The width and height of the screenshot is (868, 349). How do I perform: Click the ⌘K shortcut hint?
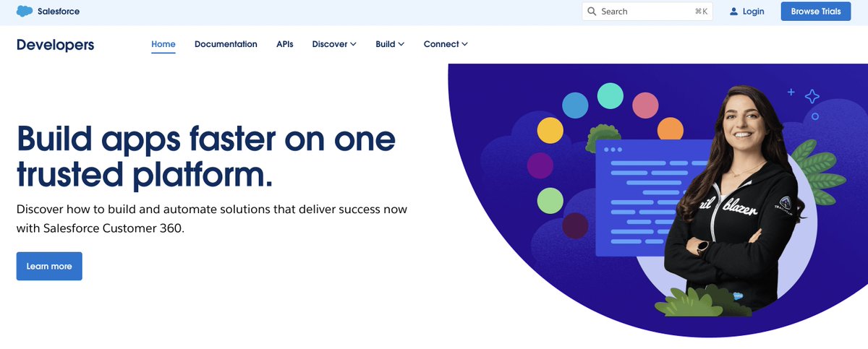tap(701, 12)
